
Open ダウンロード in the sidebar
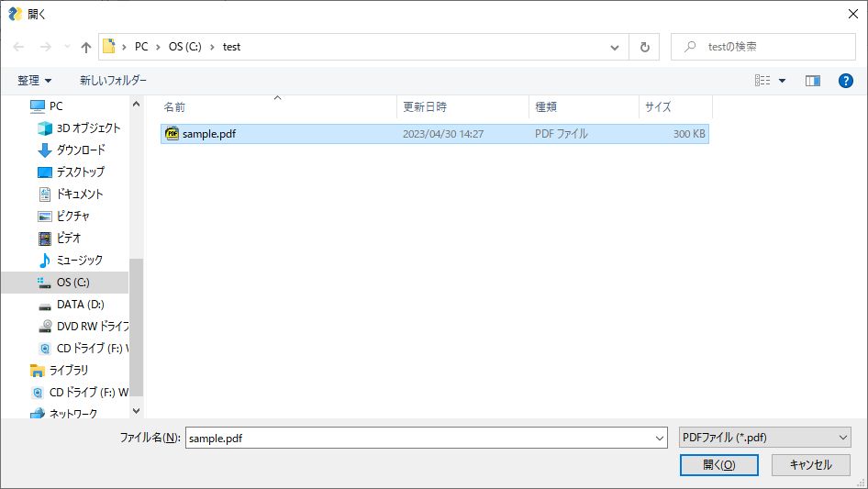(71, 150)
